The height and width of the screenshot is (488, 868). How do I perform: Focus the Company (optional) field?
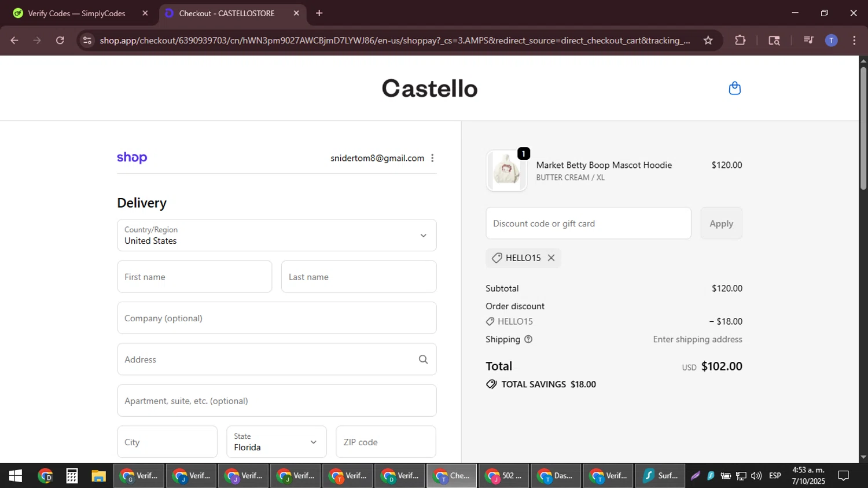click(x=277, y=318)
